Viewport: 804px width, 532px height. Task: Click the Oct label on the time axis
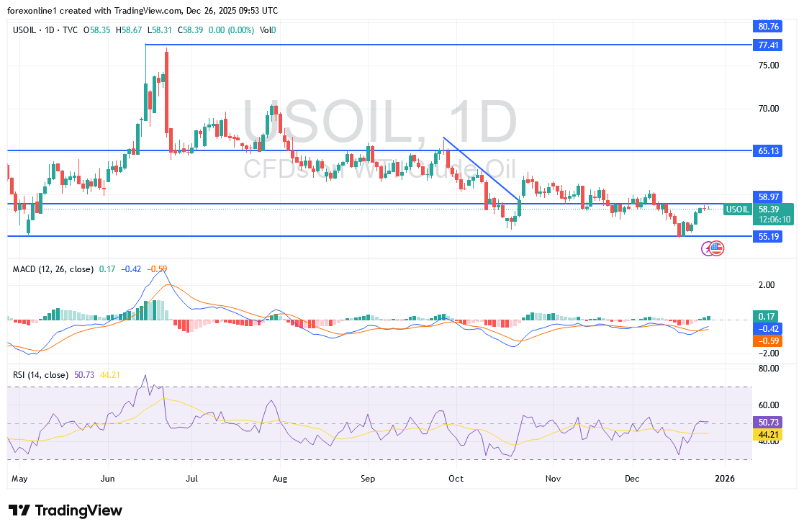tap(455, 477)
